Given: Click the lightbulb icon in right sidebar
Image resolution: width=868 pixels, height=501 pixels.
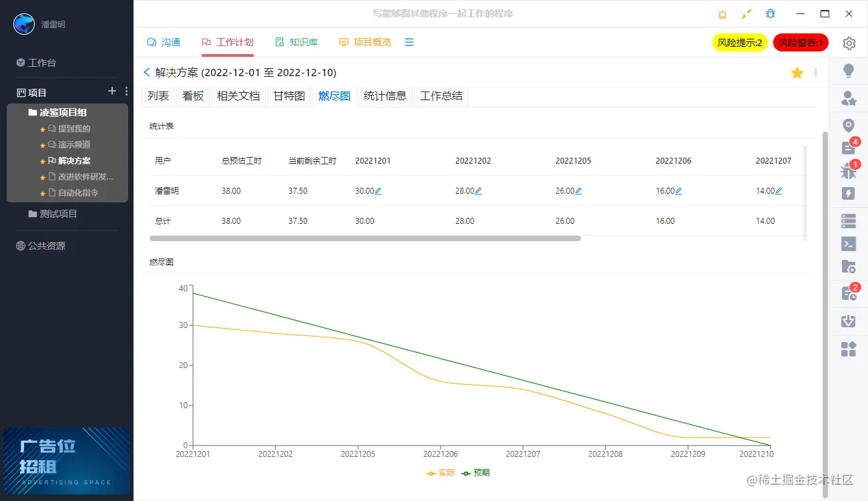Looking at the screenshot, I should pos(849,71).
